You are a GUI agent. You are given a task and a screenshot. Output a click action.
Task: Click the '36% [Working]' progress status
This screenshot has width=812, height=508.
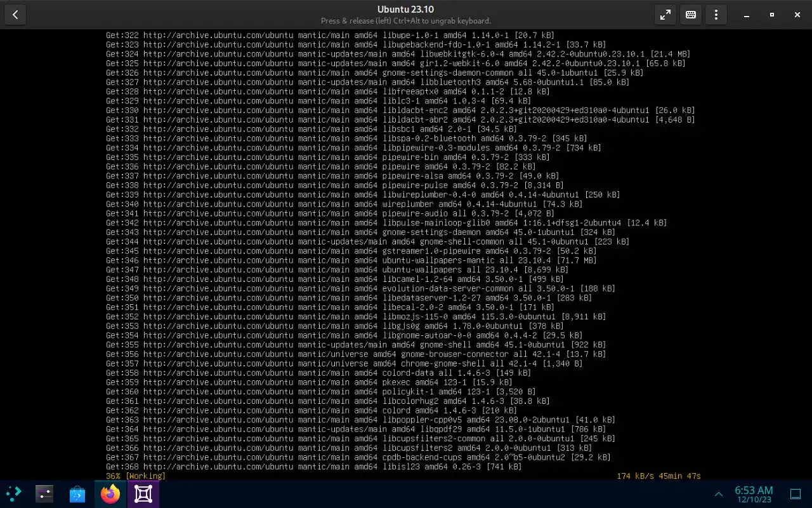[136, 476]
